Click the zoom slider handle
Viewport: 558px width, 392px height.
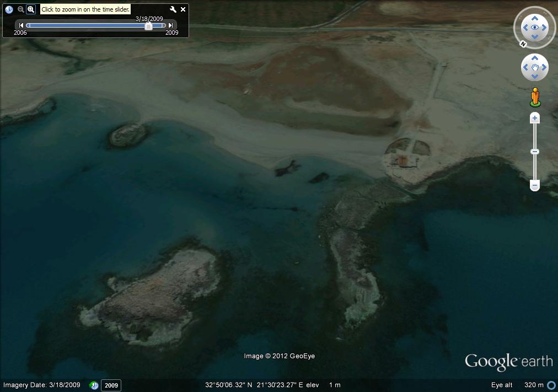(534, 152)
